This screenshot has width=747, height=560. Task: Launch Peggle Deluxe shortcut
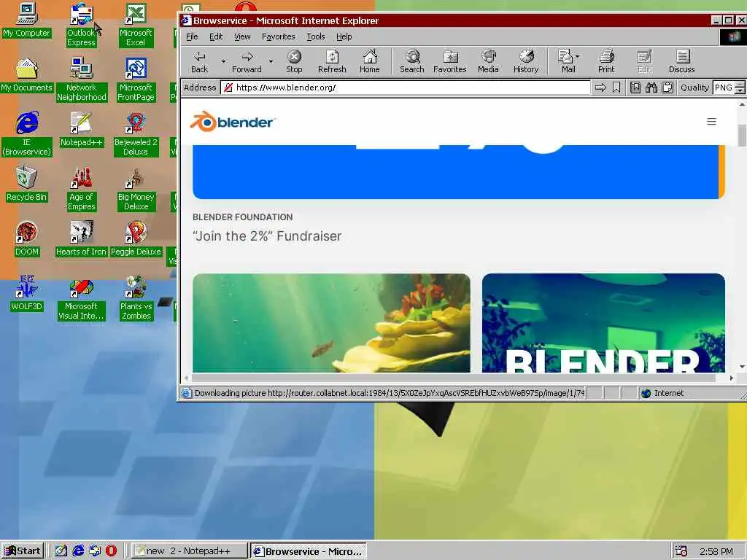point(136,239)
